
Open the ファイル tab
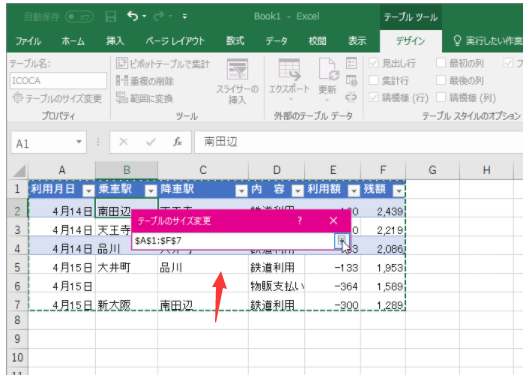tap(28, 41)
